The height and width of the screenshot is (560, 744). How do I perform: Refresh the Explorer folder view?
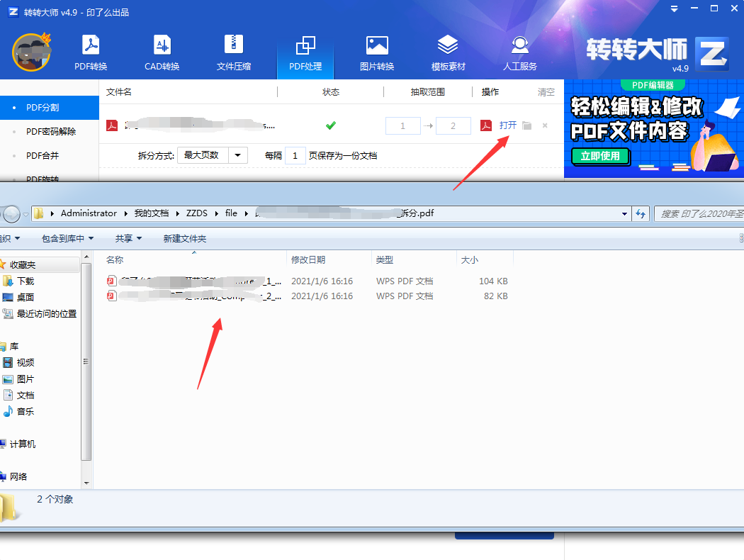(641, 214)
